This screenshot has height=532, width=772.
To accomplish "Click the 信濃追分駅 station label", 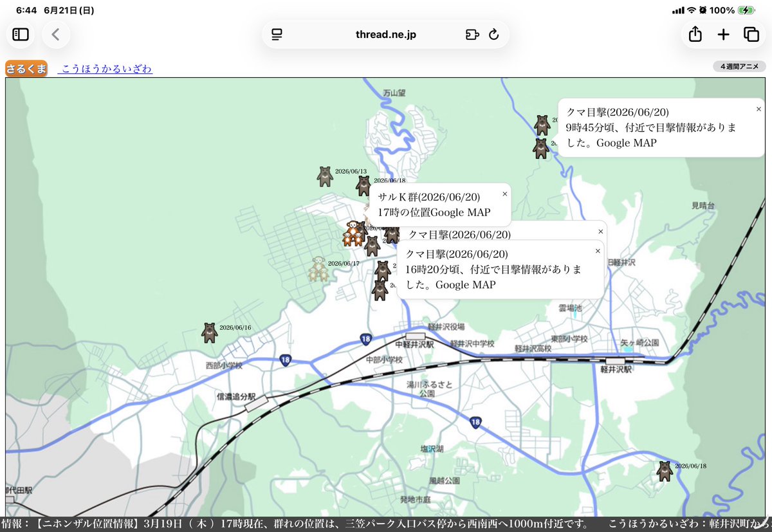I will (x=236, y=397).
